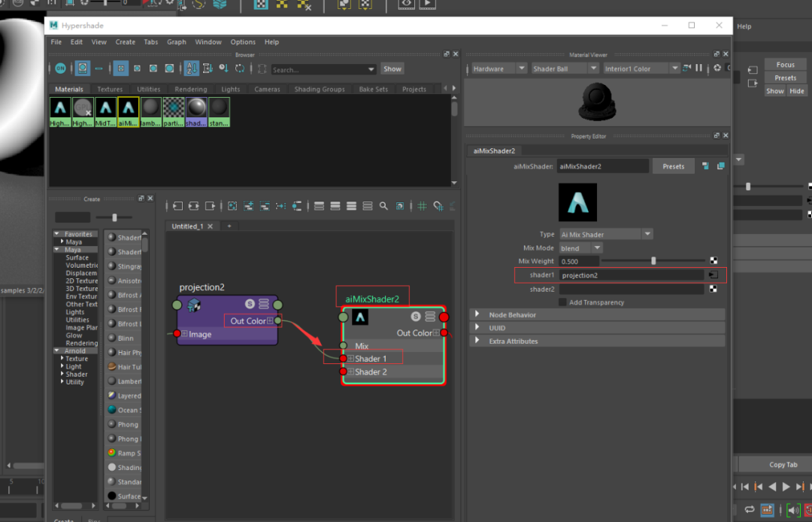Image resolution: width=812 pixels, height=522 pixels.
Task: Click the reverse sort order icon in Browser
Action: (x=240, y=68)
